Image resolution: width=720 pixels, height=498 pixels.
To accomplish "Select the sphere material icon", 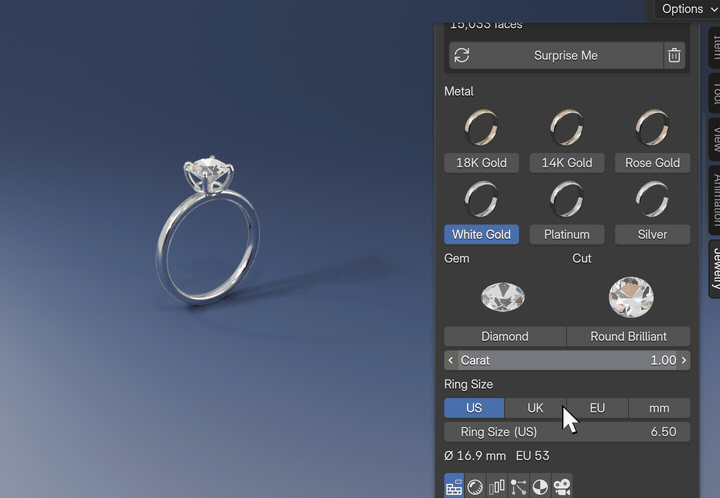I will coord(475,487).
